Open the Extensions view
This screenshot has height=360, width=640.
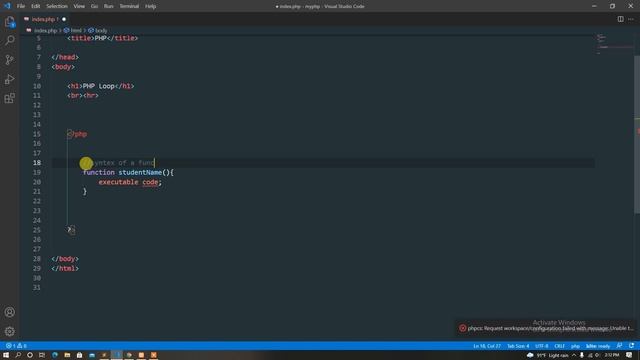click(9, 98)
